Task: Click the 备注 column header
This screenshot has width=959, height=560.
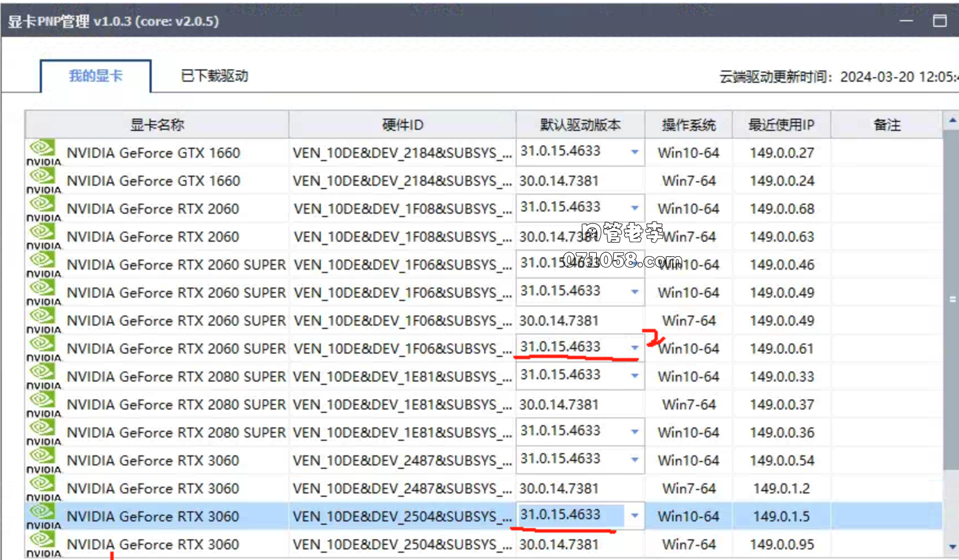Action: pos(887,125)
